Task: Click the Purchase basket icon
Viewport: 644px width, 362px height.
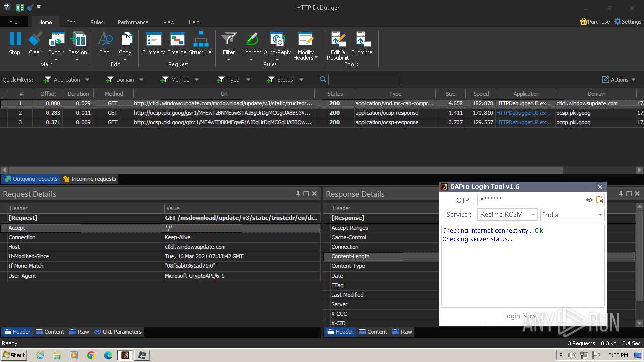Action: tap(584, 22)
